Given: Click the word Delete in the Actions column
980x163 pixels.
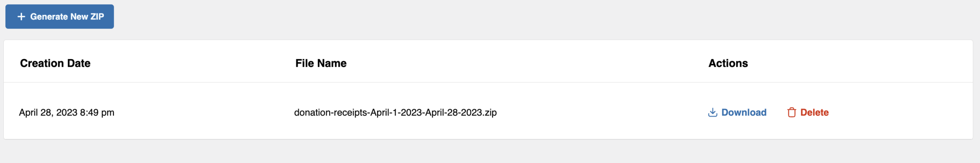Looking at the screenshot, I should point(814,112).
